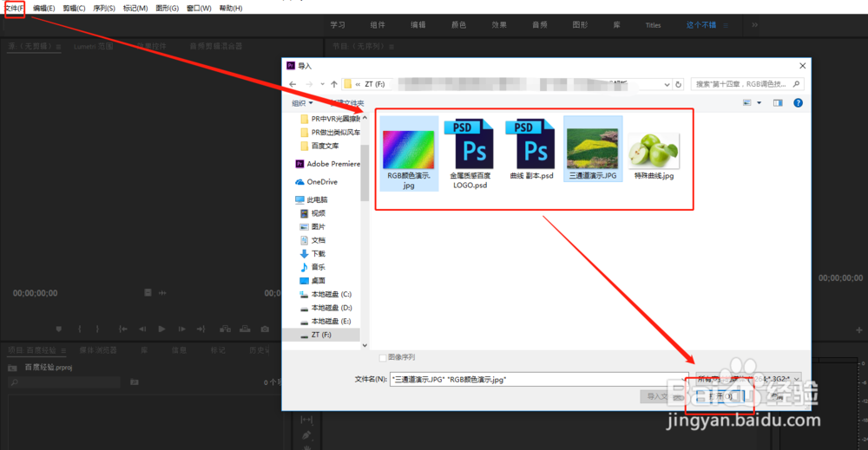868x450 pixels.
Task: Step forward one frame in Source monitor
Action: click(x=181, y=329)
